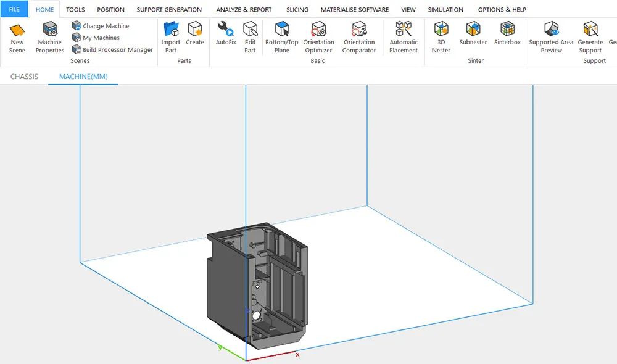Open the TOOLS ribbon tab

pyautogui.click(x=75, y=10)
